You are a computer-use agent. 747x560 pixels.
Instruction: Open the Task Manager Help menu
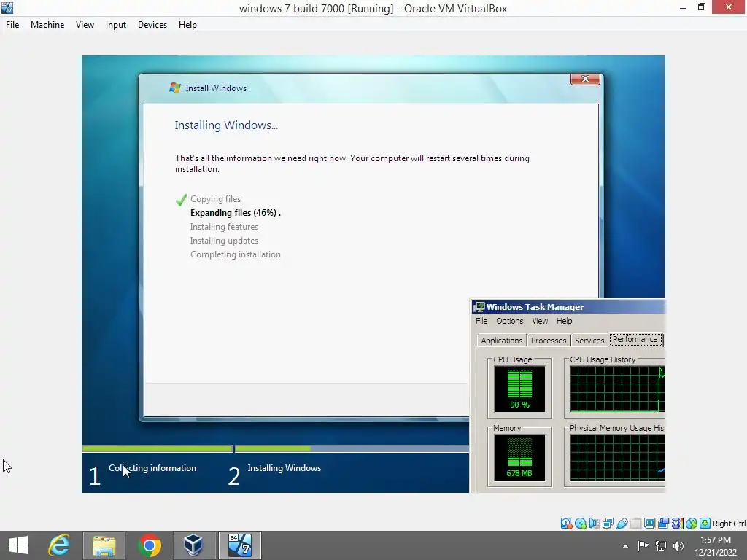point(564,321)
